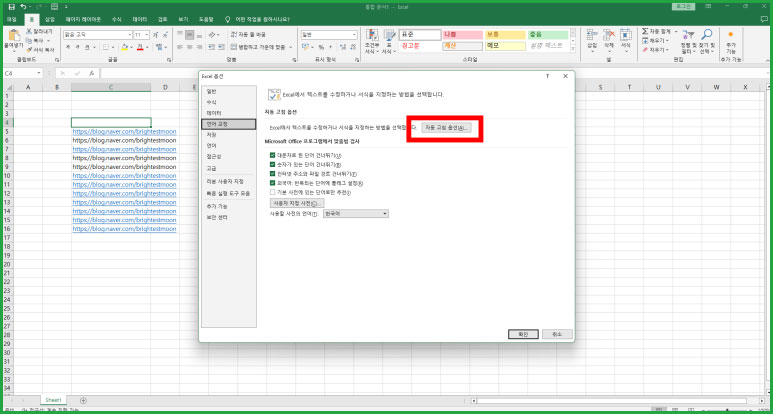Viewport: 773px width, 414px height.
Task: Check suggest from main dictionary only checkbox
Action: [x=272, y=192]
